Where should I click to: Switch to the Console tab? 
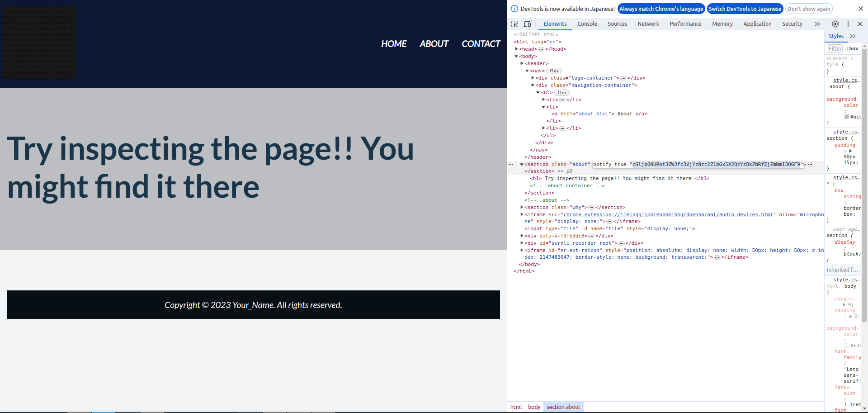(x=587, y=24)
